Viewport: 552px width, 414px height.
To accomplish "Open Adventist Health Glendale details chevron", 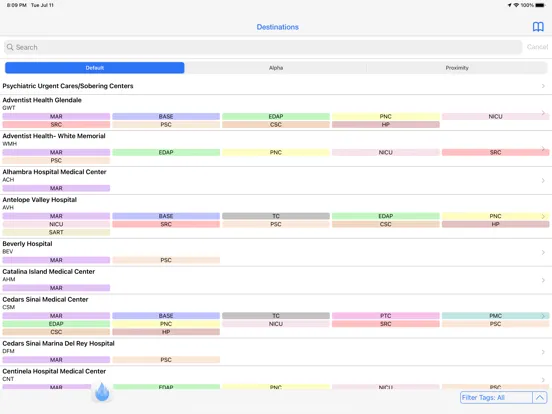I will coord(543,113).
